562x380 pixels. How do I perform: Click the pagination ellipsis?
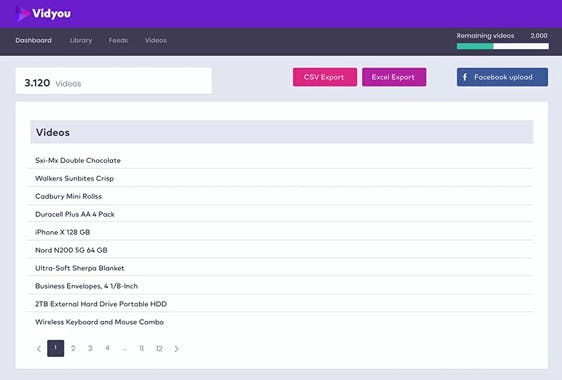click(124, 349)
